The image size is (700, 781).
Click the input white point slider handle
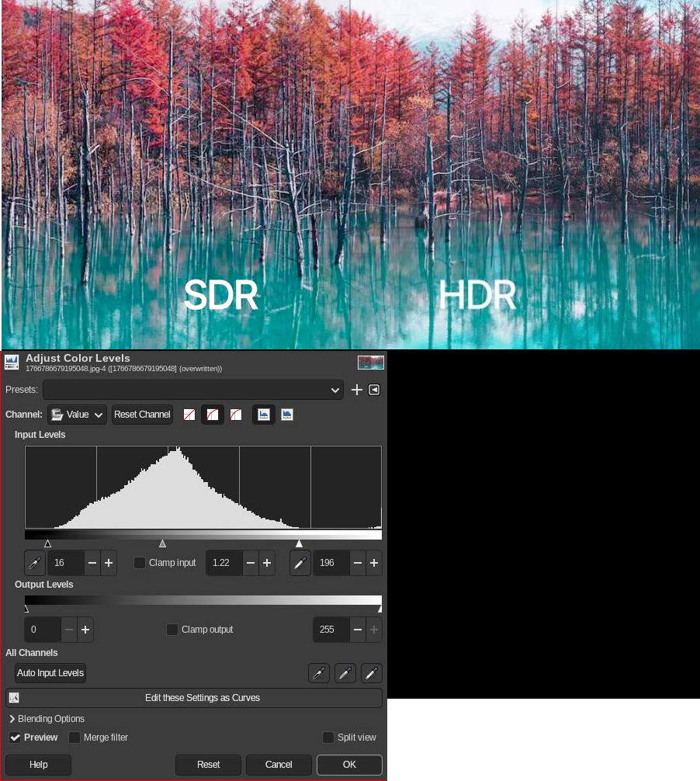299,543
